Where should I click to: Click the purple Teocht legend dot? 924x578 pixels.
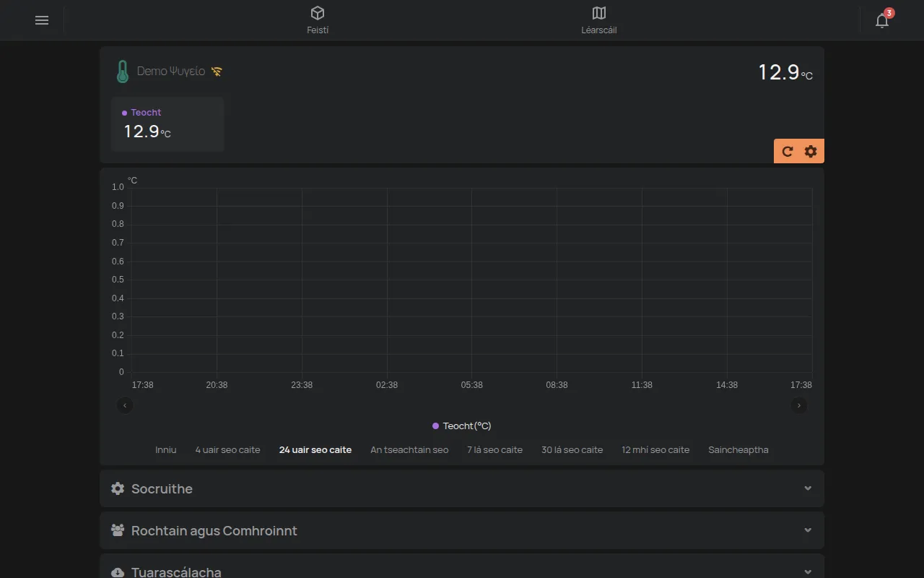pyautogui.click(x=435, y=426)
